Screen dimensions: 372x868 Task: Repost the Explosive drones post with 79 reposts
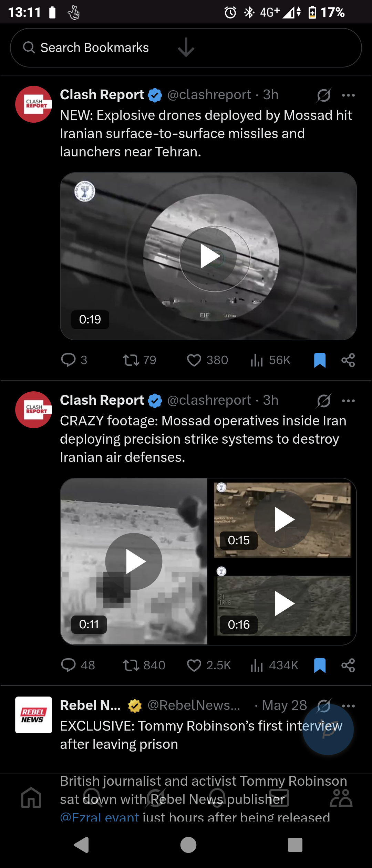[131, 360]
